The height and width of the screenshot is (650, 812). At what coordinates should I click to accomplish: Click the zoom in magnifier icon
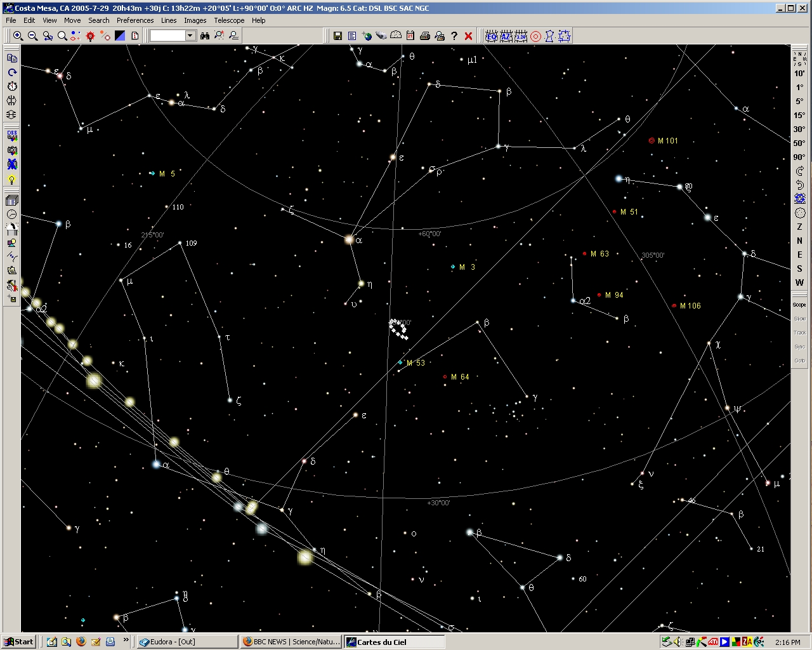click(x=18, y=36)
